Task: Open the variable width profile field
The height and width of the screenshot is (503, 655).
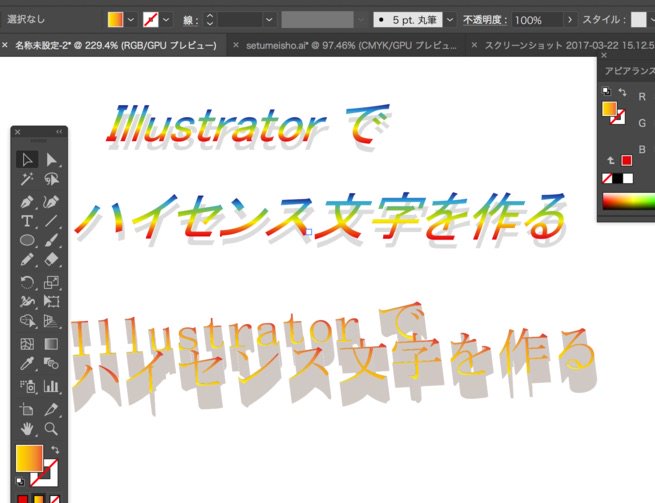Action: [317, 20]
